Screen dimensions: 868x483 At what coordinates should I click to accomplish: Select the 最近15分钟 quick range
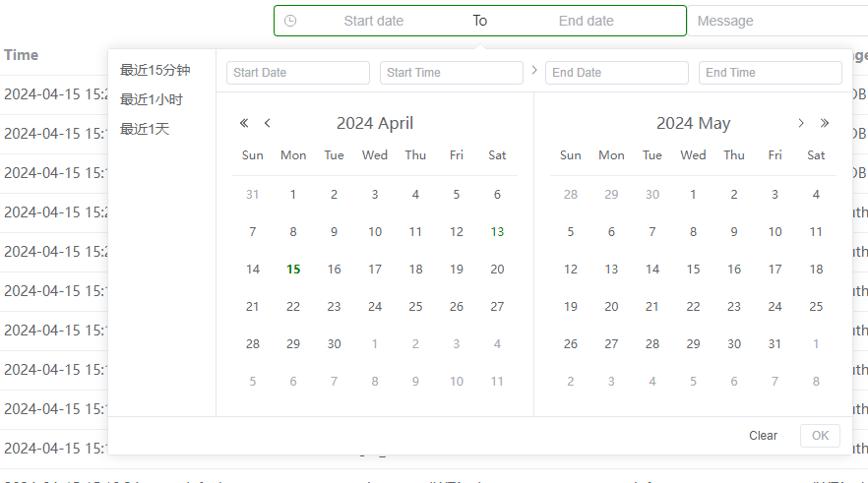tap(155, 70)
